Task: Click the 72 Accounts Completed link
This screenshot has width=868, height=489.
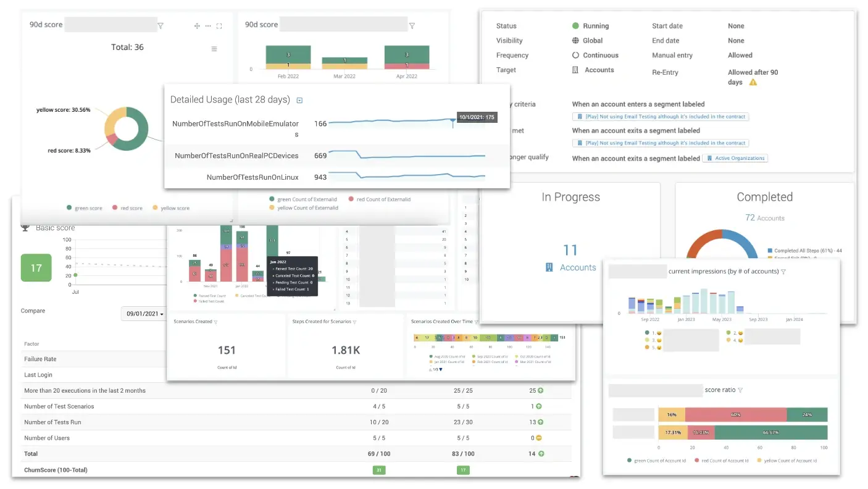Action: (x=764, y=218)
